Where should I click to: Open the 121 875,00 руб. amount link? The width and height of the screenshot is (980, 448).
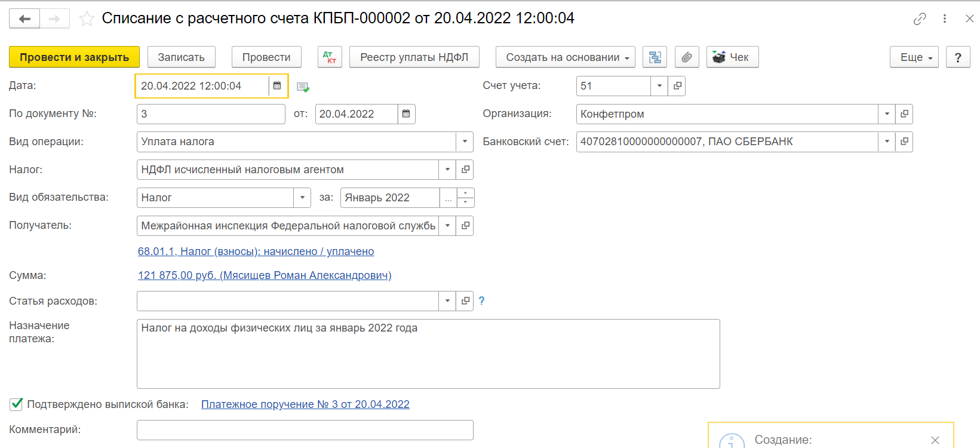tap(265, 275)
